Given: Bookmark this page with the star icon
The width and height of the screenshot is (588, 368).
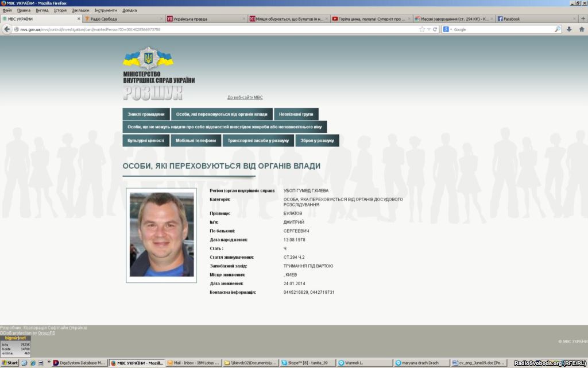Looking at the screenshot, I should tap(422, 29).
